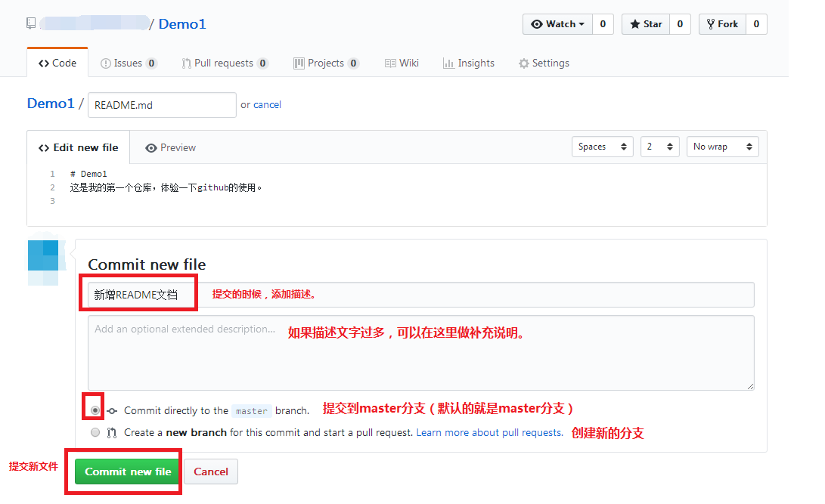The image size is (825, 504).
Task: Open the Demo1 repository title link
Action: [x=182, y=24]
